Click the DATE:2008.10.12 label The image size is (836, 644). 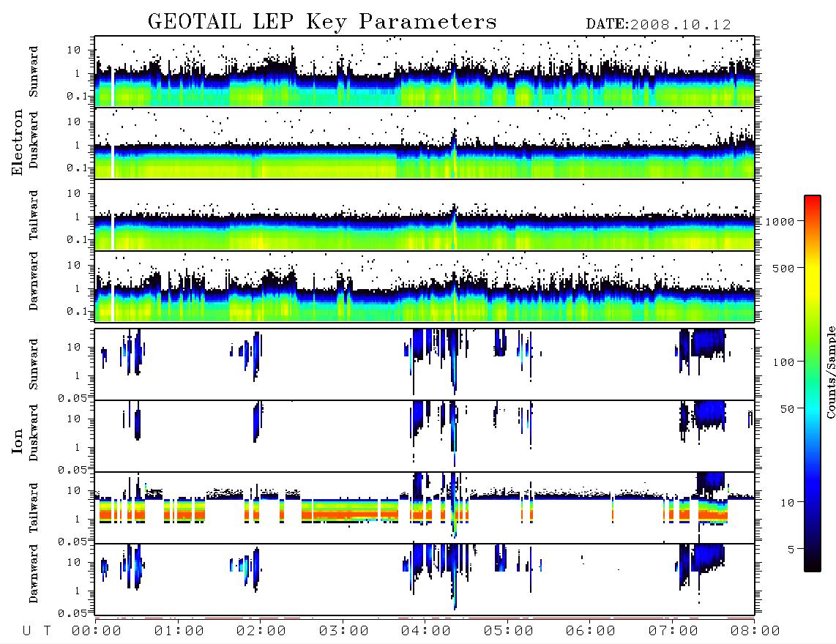658,24
